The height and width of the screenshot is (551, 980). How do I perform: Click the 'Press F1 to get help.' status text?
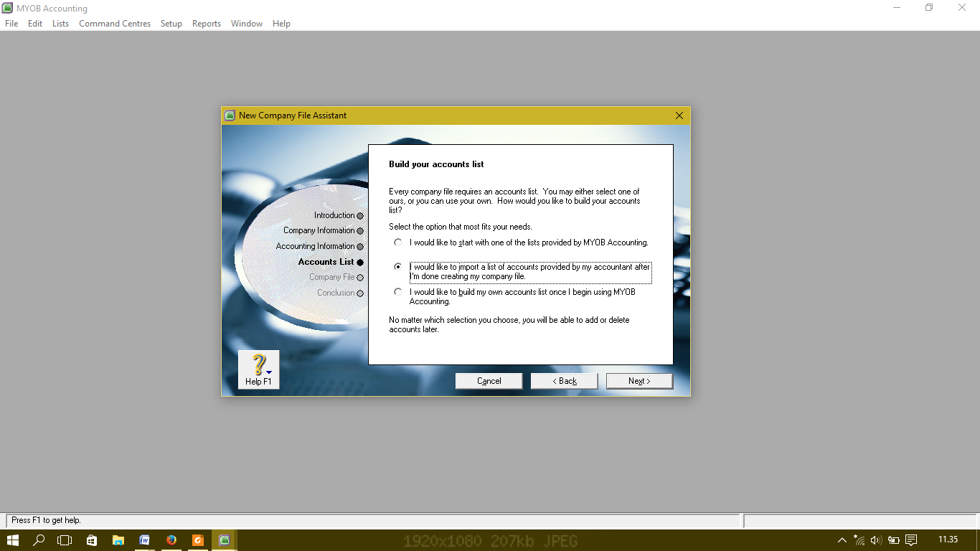[x=46, y=520]
